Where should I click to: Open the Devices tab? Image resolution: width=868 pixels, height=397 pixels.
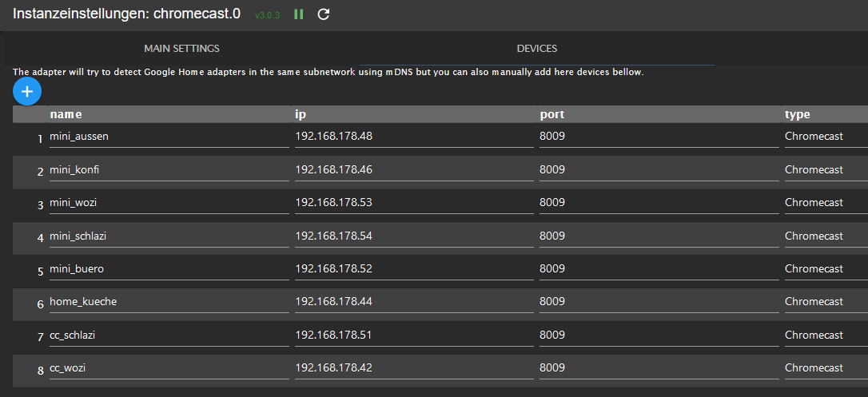click(x=537, y=49)
